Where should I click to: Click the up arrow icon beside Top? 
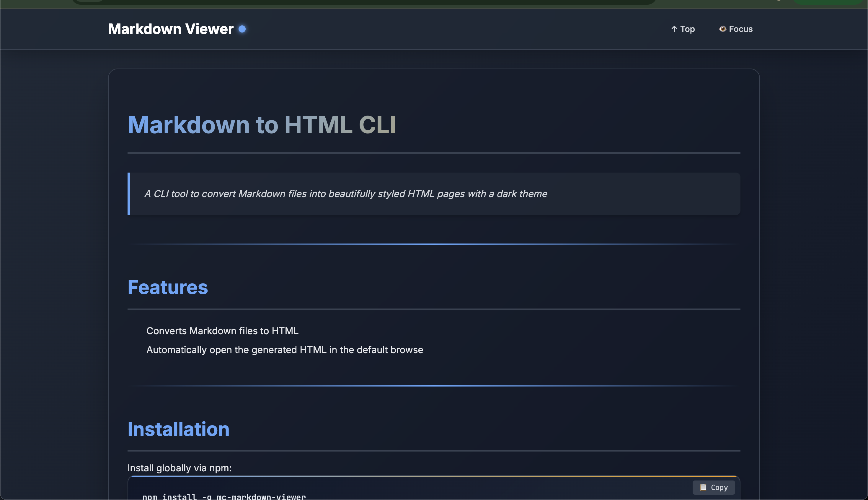[674, 29]
